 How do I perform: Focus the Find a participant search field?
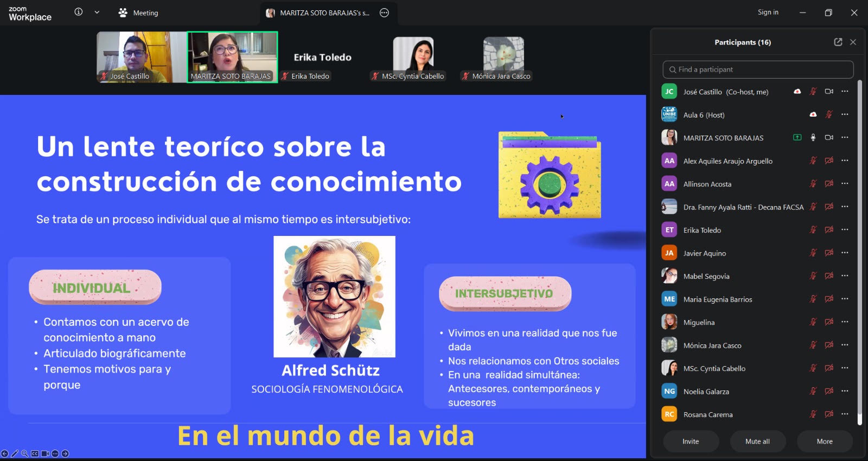[x=758, y=69]
